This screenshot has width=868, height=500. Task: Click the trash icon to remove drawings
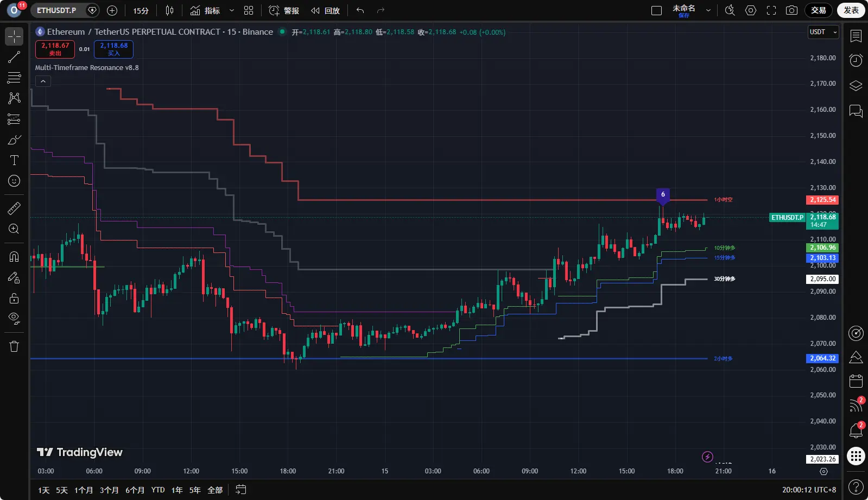[14, 346]
